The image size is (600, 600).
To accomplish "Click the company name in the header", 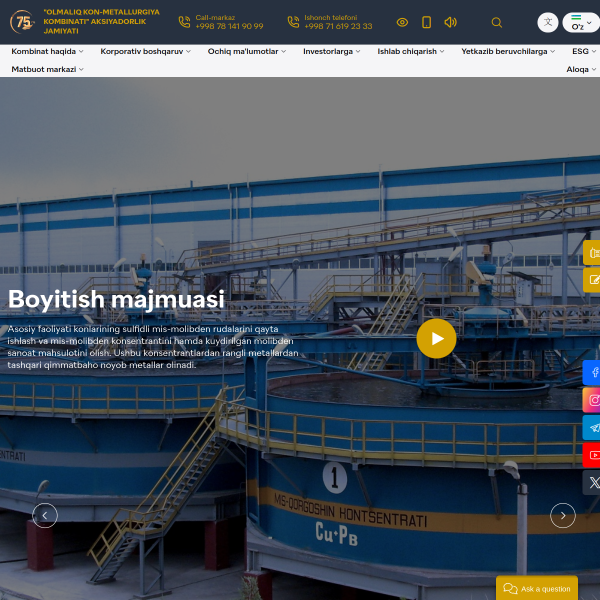I will click(101, 22).
